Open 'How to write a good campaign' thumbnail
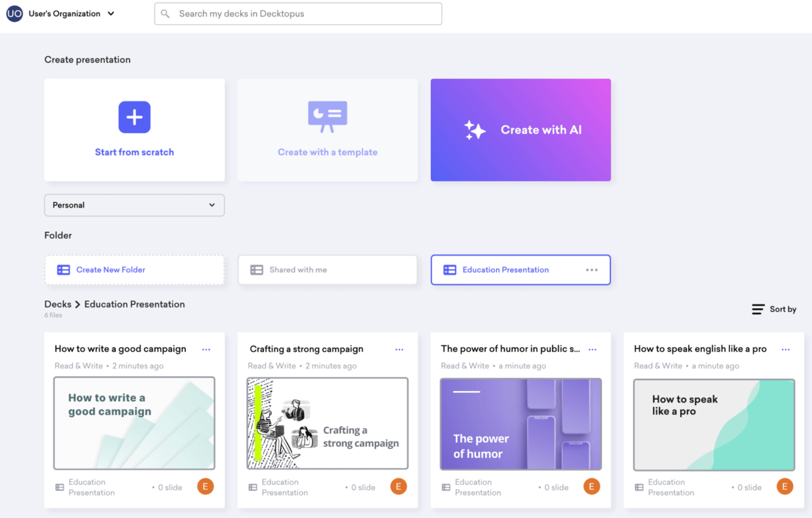812x518 pixels. point(134,423)
